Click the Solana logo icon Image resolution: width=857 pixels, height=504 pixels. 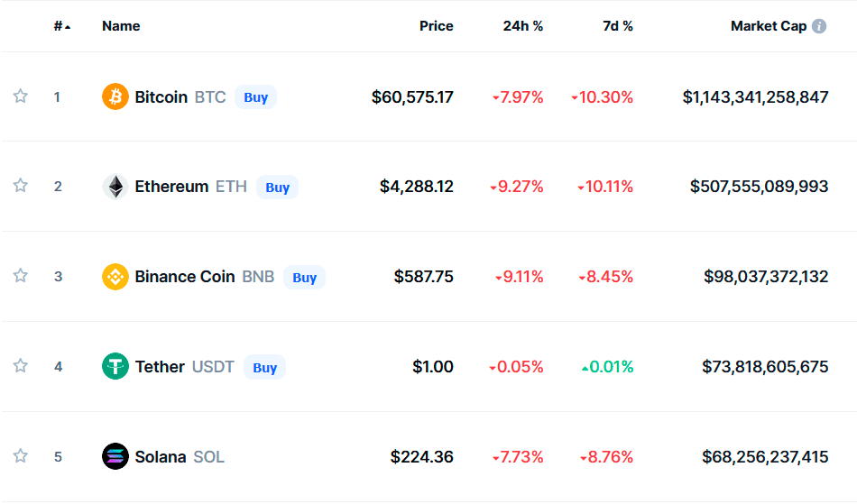[115, 456]
